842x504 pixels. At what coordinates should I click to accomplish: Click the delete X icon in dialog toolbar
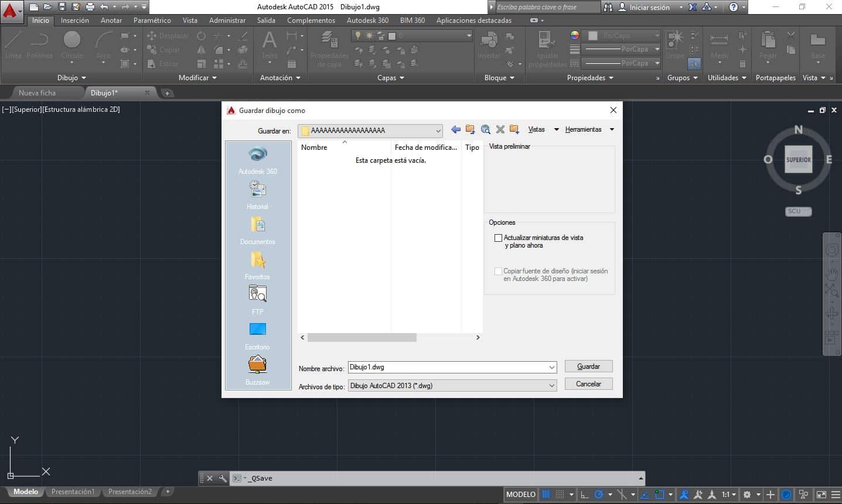(x=500, y=129)
